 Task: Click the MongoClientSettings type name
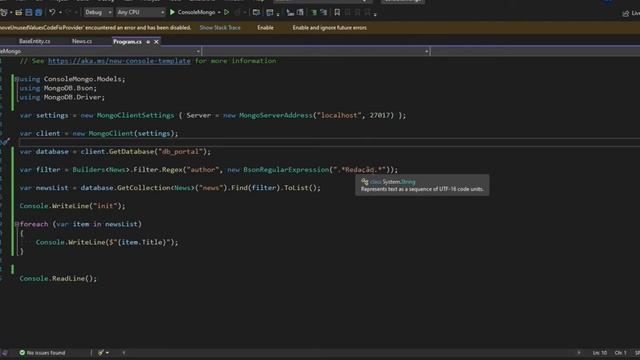136,115
